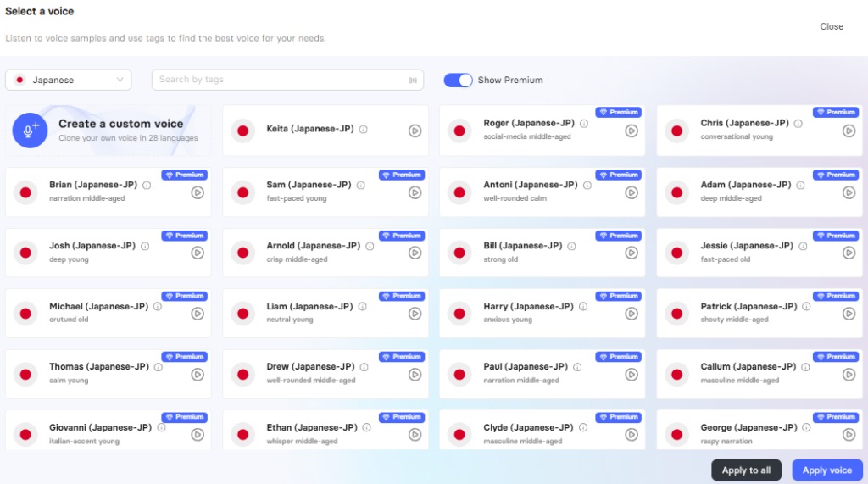Click the Search by tags field
The image size is (868, 484).
pos(287,80)
